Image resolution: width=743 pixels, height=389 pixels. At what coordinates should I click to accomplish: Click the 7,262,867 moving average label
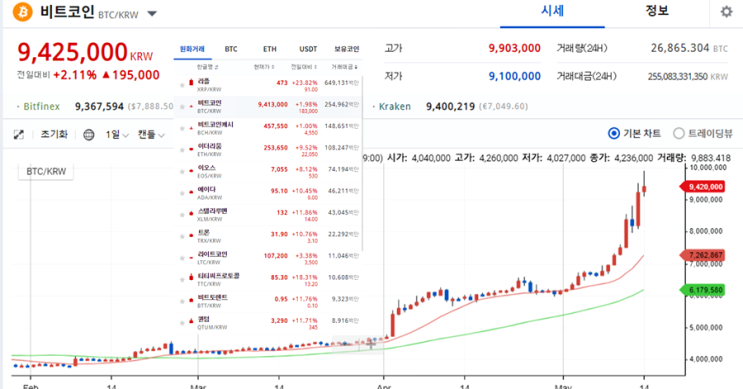coord(703,255)
